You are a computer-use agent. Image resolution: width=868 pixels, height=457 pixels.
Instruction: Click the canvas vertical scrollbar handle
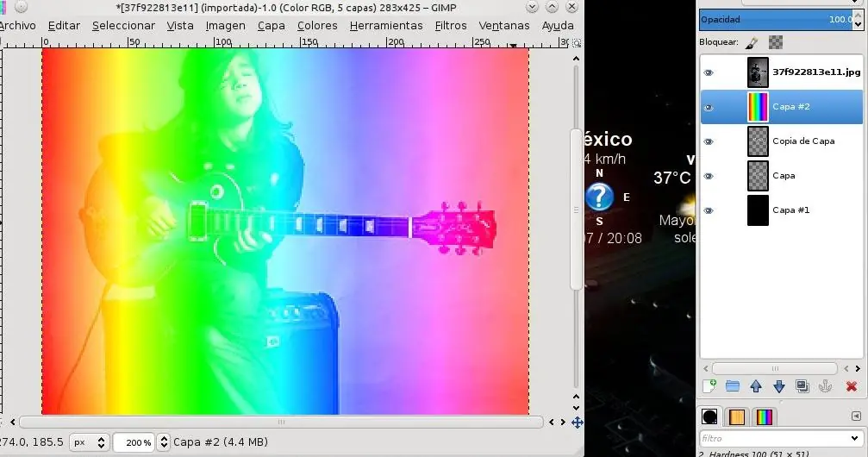pos(576,210)
